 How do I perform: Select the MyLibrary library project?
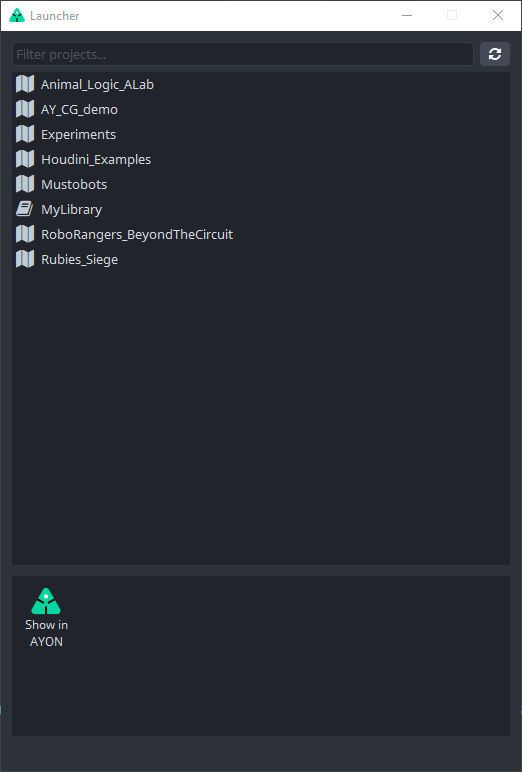[x=261, y=209]
